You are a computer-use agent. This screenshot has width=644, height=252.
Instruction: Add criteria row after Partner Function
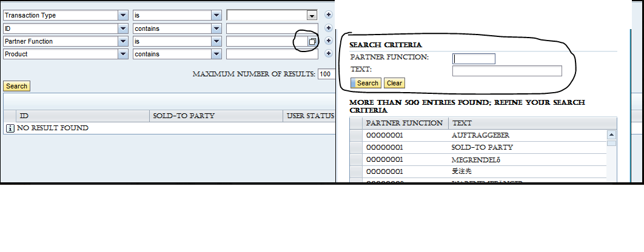coord(329,41)
